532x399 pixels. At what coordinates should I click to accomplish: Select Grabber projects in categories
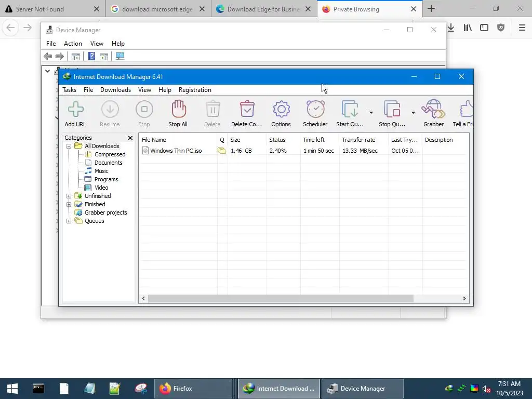tap(105, 212)
